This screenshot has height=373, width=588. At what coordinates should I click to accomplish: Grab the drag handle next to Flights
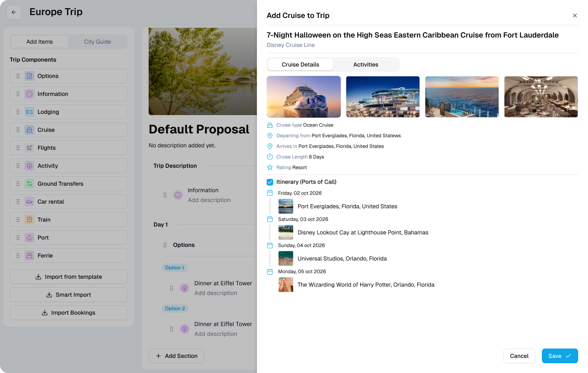pos(18,148)
